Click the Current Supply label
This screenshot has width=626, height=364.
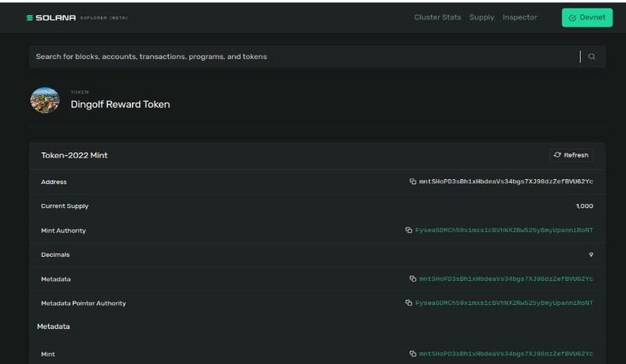[64, 206]
